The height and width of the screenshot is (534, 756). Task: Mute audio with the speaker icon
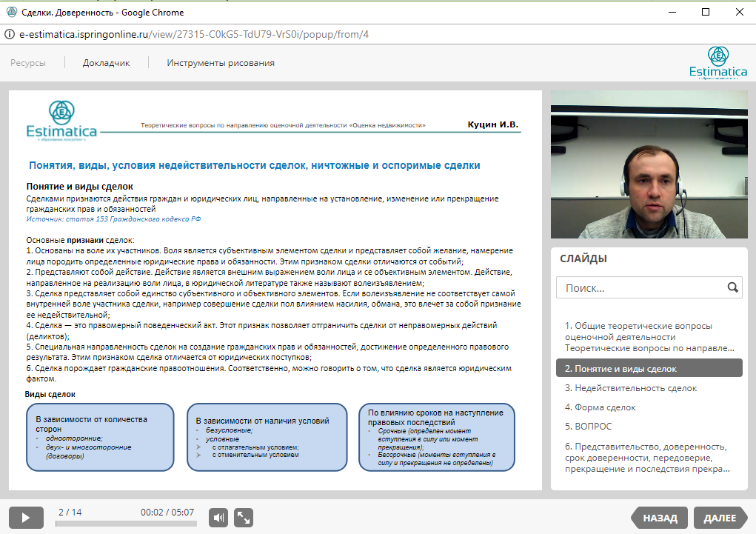coord(218,518)
